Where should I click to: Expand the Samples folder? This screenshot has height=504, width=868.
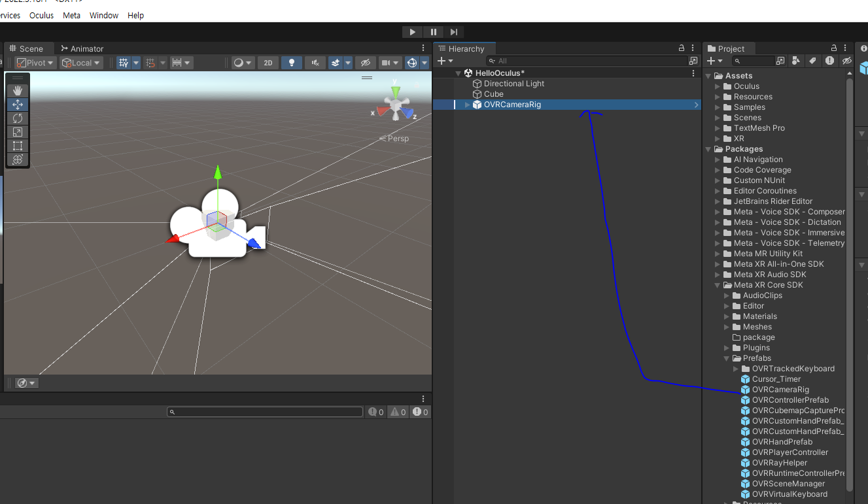(718, 107)
